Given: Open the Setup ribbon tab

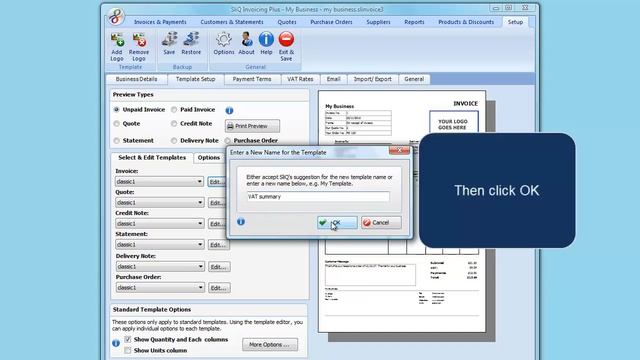Looking at the screenshot, I should tap(515, 22).
